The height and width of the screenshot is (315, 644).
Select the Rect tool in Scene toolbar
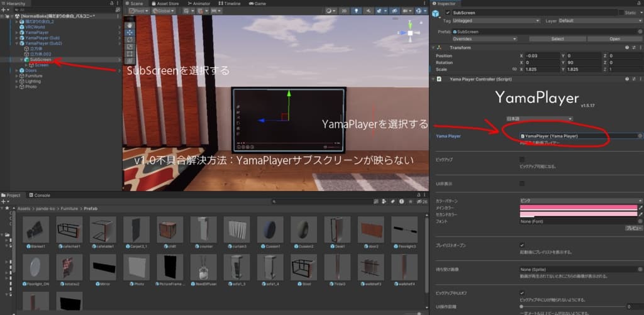(x=130, y=53)
